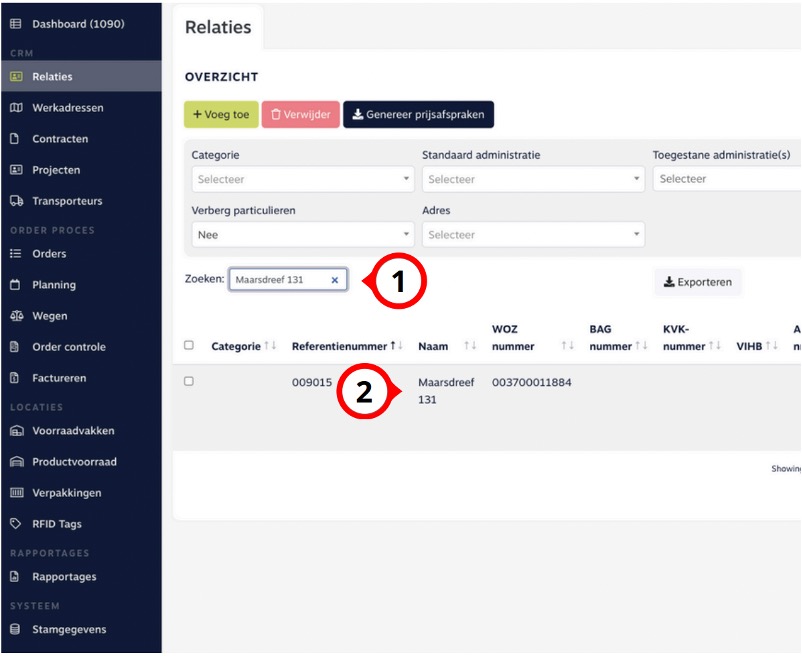The height and width of the screenshot is (656, 802).
Task: Click the Werkadressen map icon in sidebar
Action: pyautogui.click(x=15, y=108)
